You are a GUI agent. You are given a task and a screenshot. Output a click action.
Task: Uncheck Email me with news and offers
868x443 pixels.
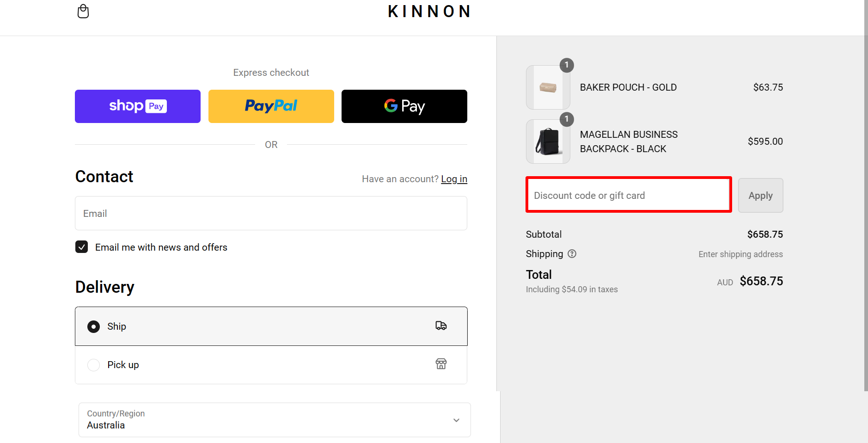pyautogui.click(x=81, y=246)
